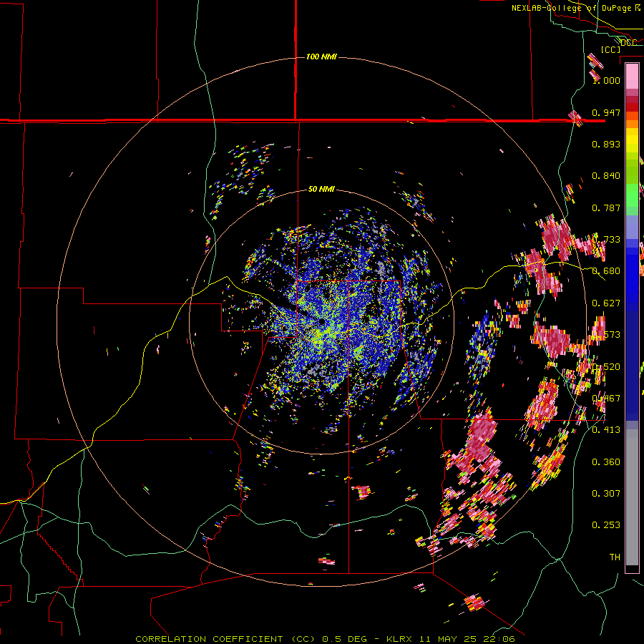Click the TH label at scale bottom

pos(615,557)
